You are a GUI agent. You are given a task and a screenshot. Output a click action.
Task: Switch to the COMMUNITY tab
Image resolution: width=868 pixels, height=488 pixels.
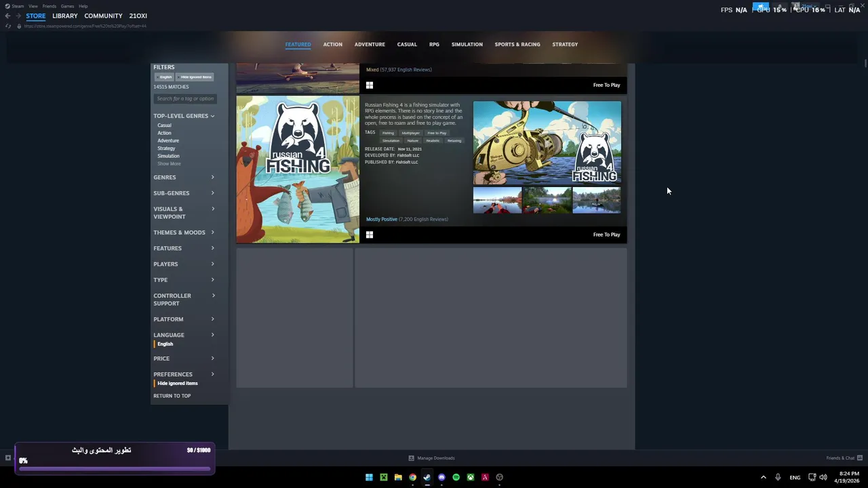(x=104, y=16)
